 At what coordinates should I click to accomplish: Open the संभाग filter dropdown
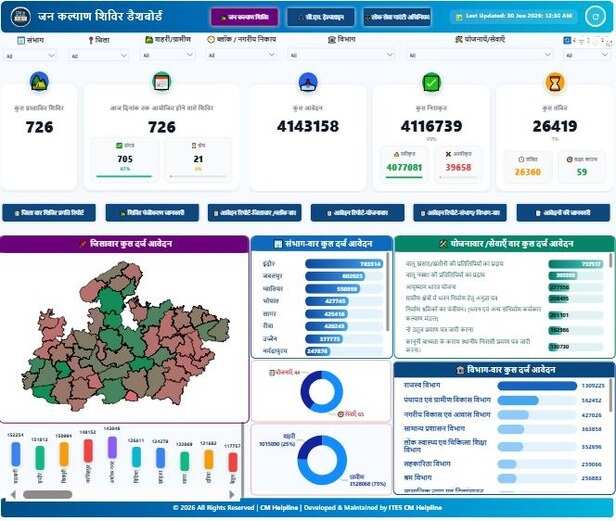tap(30, 55)
